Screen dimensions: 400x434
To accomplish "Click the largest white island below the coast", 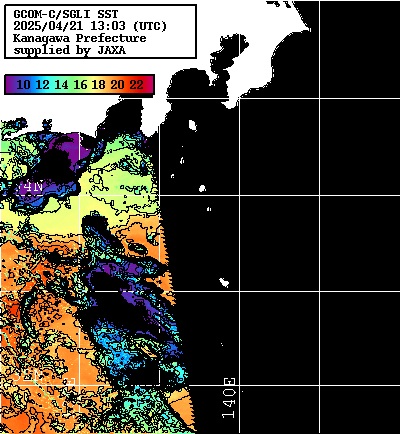I will click(x=192, y=125).
